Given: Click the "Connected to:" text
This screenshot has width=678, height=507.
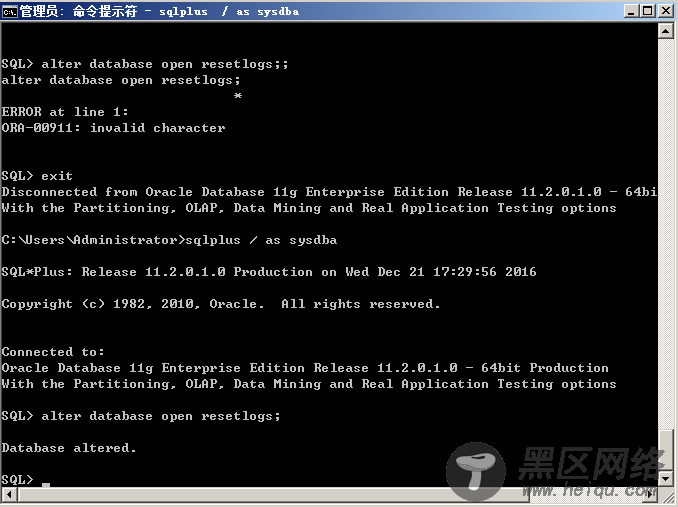Looking at the screenshot, I should (53, 352).
